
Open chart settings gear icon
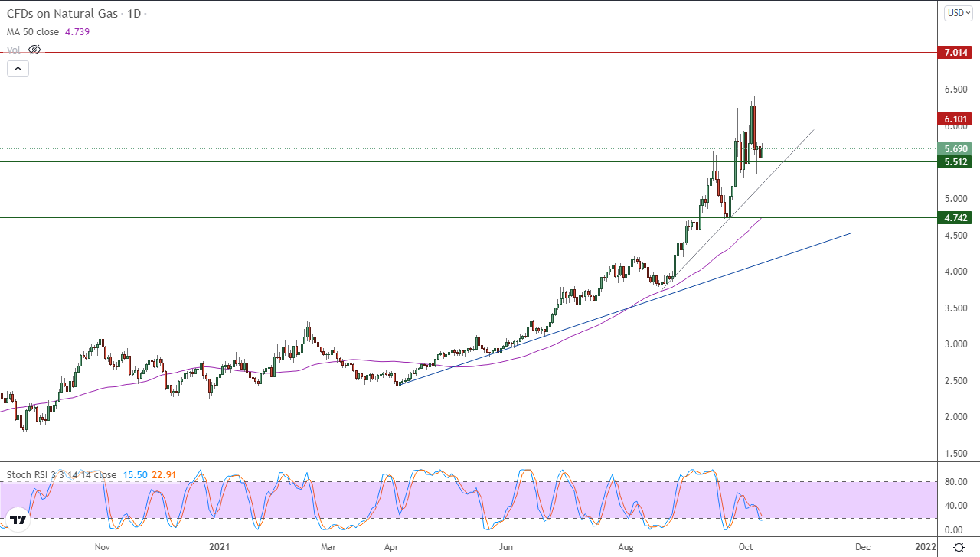(x=959, y=547)
